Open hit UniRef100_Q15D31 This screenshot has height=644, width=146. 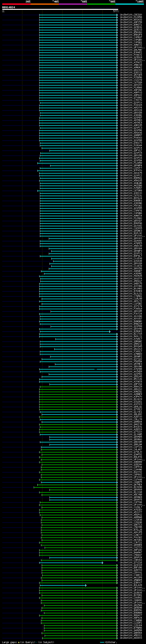pyautogui.click(x=131, y=27)
